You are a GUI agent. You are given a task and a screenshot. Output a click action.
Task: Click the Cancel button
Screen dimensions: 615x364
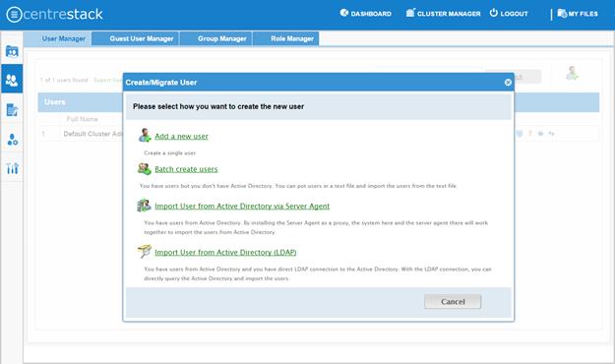point(453,302)
